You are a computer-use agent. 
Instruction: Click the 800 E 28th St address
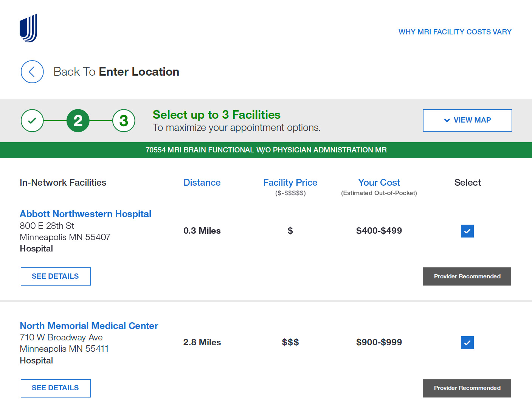coord(47,226)
